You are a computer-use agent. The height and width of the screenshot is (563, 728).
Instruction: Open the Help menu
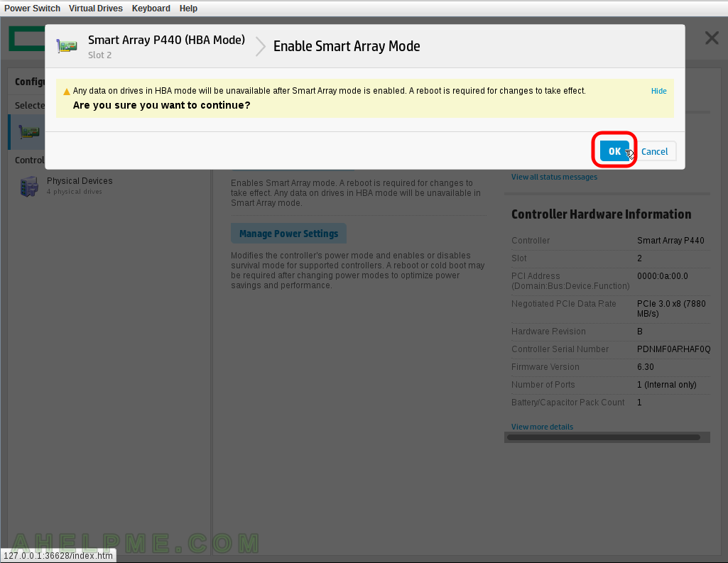click(188, 9)
